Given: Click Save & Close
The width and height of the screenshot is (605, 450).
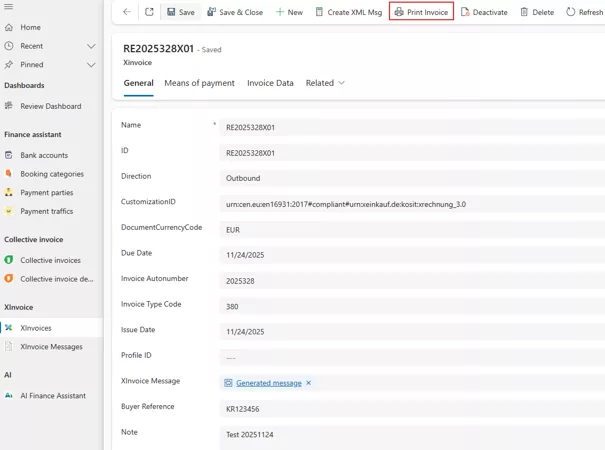Looking at the screenshot, I should point(235,12).
